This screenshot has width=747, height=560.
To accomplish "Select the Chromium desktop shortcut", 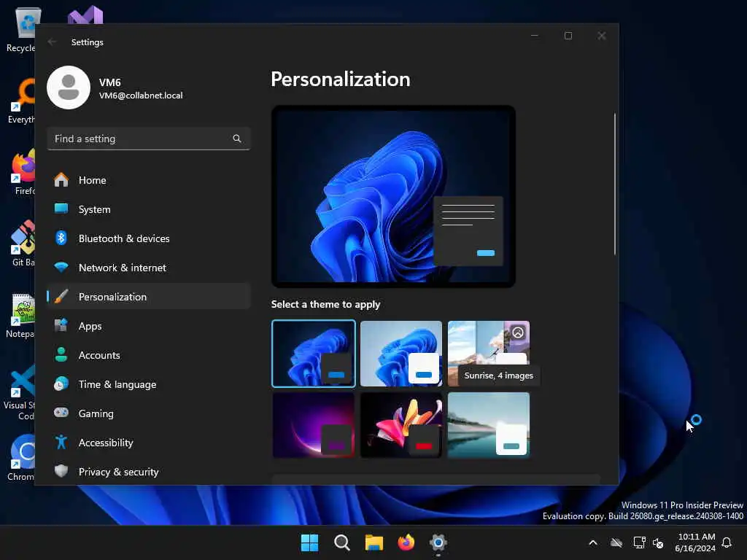I will pyautogui.click(x=20, y=458).
